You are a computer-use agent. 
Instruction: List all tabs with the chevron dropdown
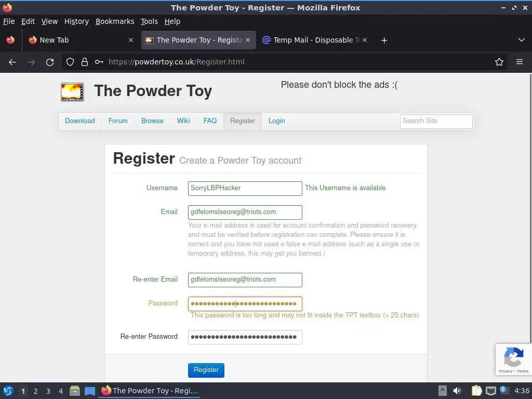pos(522,40)
